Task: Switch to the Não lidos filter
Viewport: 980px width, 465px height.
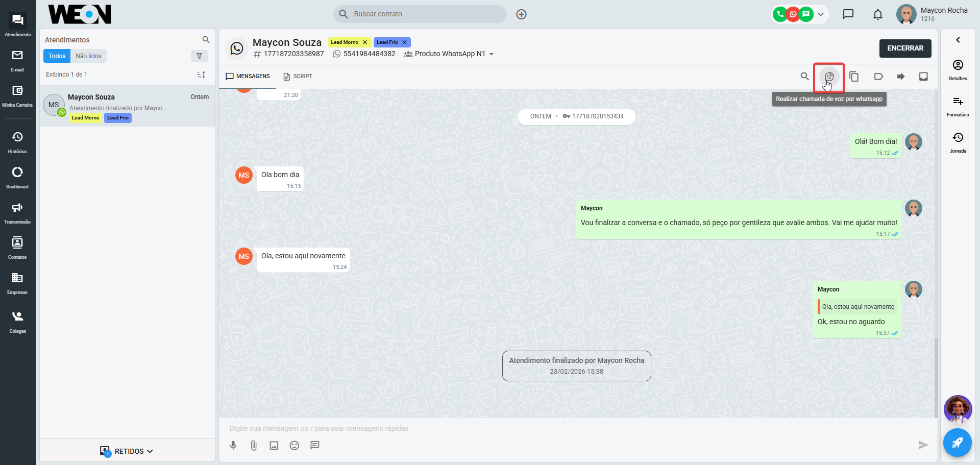Action: tap(88, 56)
